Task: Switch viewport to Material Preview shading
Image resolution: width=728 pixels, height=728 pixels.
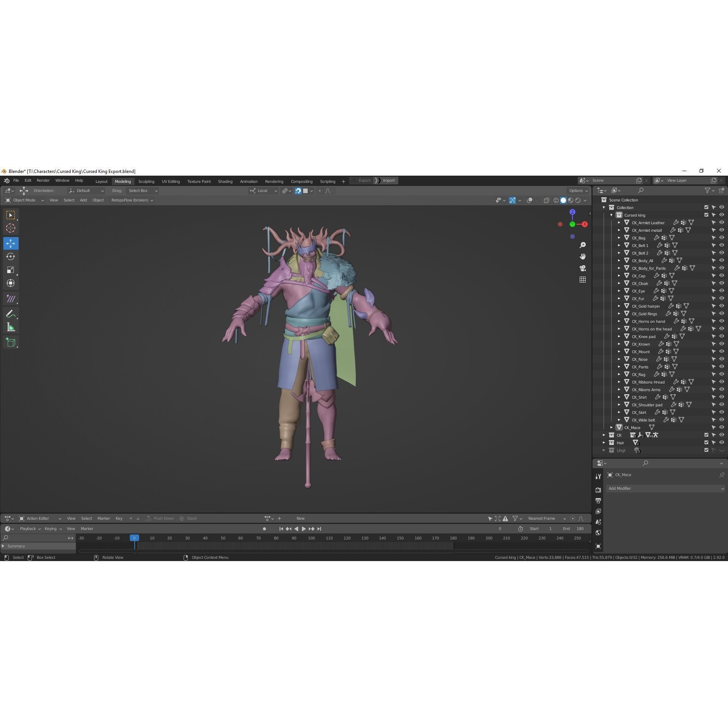Action: [571, 201]
